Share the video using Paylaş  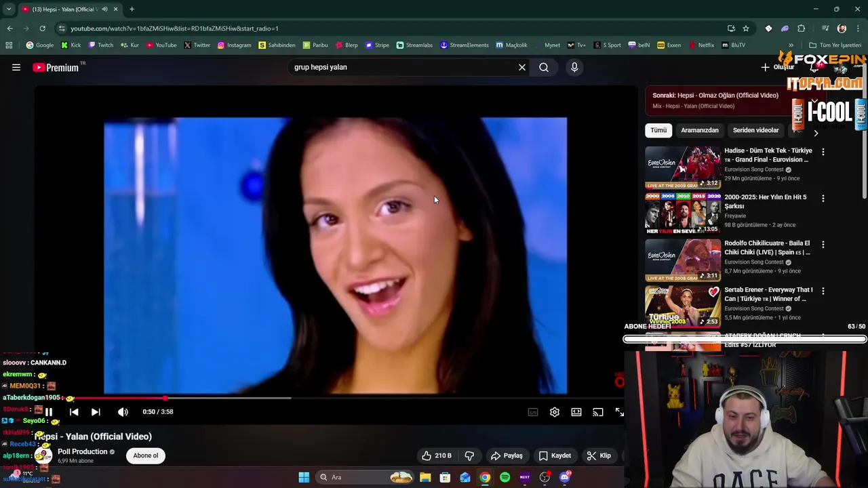(x=507, y=455)
